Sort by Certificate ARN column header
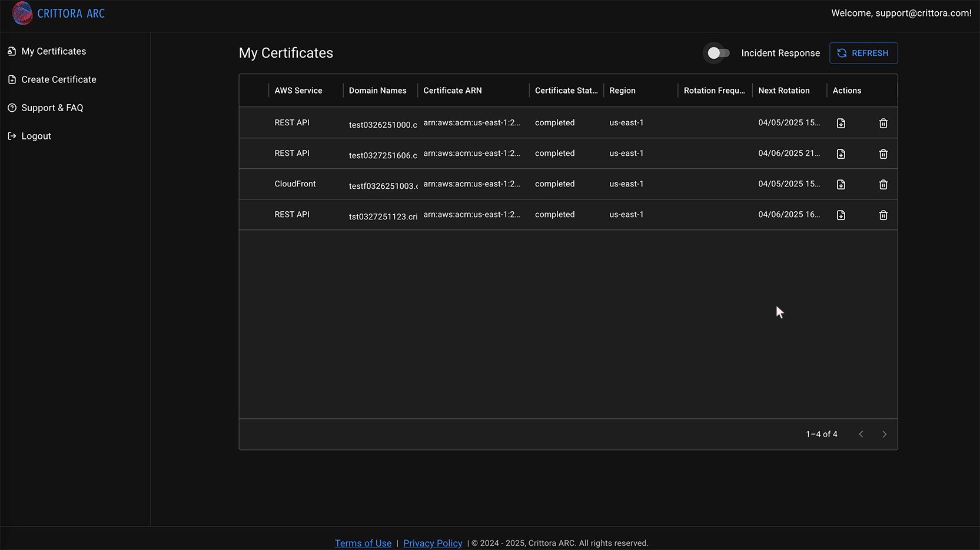This screenshot has width=980, height=550. [x=453, y=91]
